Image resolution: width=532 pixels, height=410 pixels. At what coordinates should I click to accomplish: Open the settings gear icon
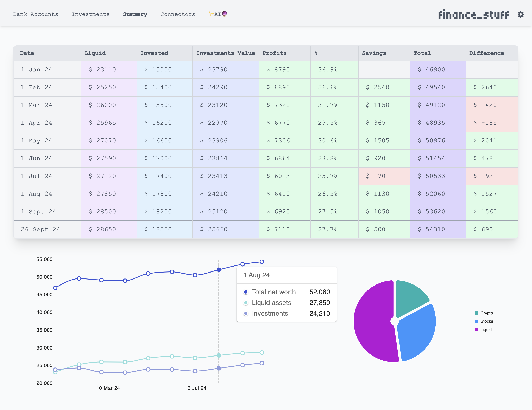521,15
